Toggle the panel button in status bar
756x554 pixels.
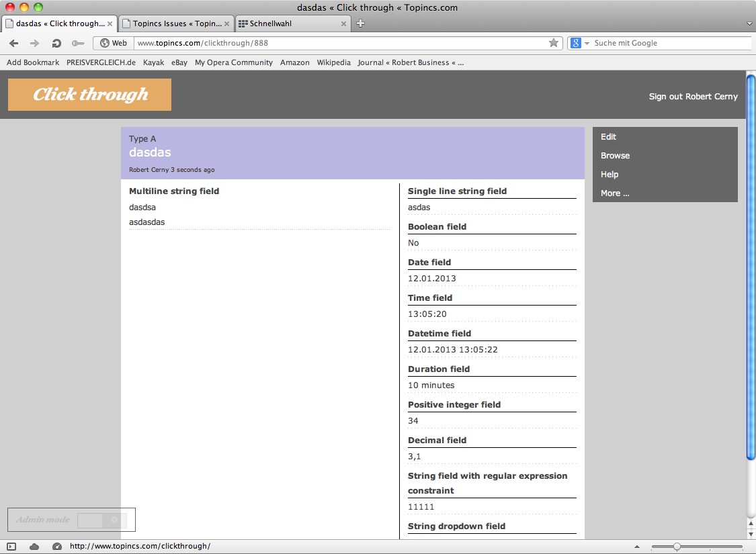11,547
